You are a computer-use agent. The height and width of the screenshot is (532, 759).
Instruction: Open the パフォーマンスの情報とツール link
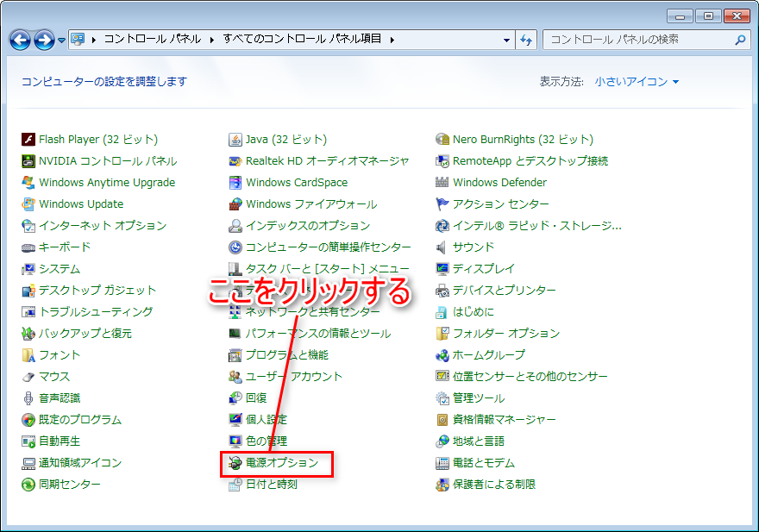(x=318, y=334)
